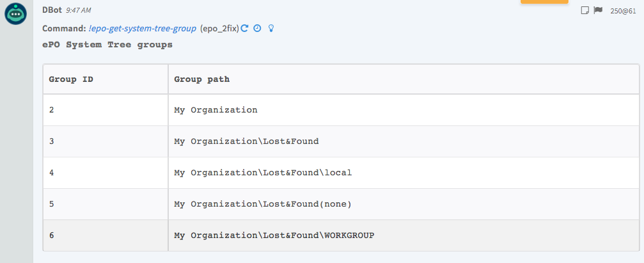The height and width of the screenshot is (263, 644).
Task: Click the lightbulb hint icon
Action: [x=271, y=29]
